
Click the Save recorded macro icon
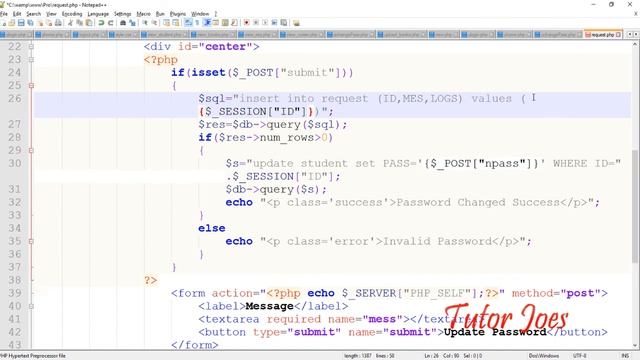coord(284,23)
